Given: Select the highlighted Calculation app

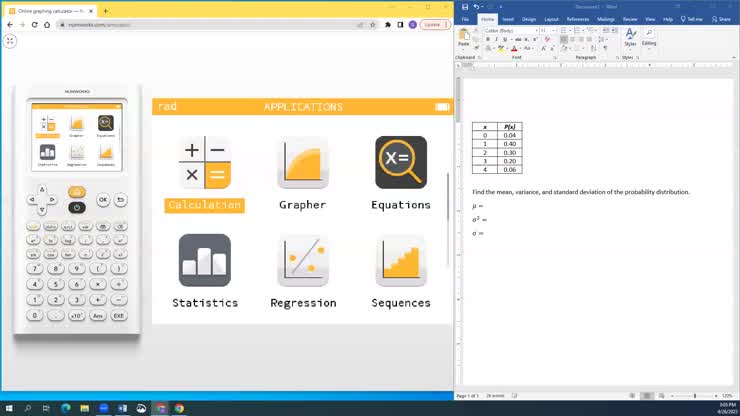Looking at the screenshot, I should click(204, 163).
